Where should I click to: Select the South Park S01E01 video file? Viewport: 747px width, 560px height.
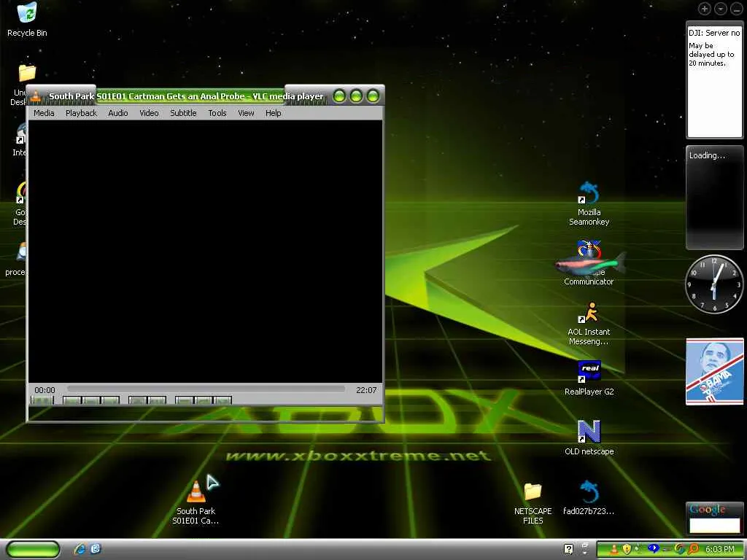click(x=196, y=502)
